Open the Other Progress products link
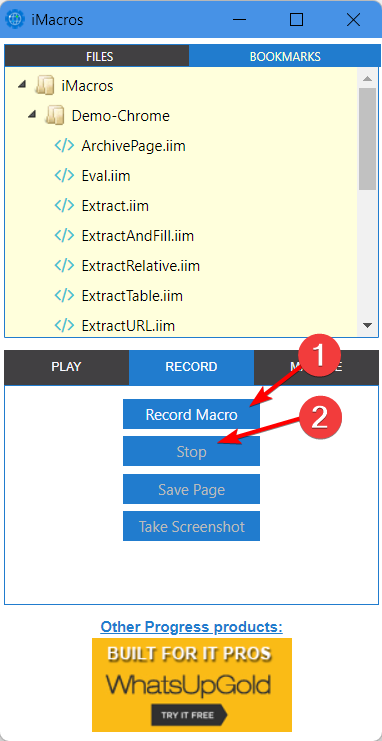Viewport: 382px width, 741px height. pos(191,627)
